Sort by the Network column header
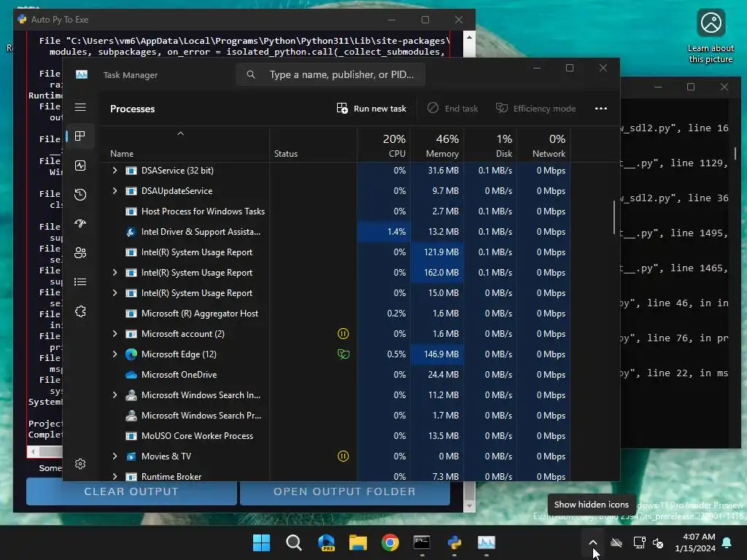 [543, 145]
